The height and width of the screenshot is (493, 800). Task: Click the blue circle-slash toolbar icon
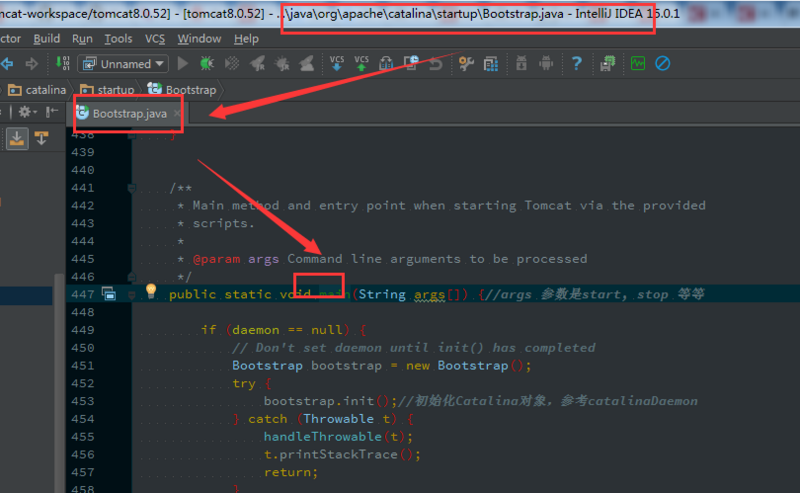click(x=662, y=63)
